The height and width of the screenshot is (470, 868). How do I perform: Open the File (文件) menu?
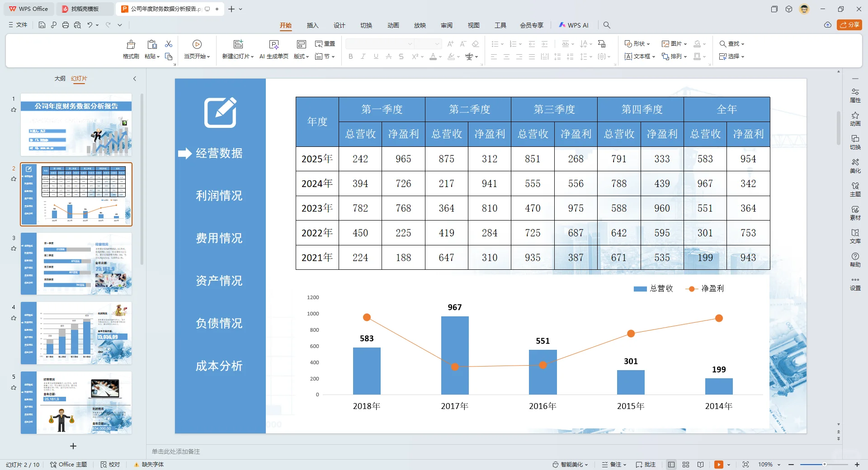tap(18, 25)
